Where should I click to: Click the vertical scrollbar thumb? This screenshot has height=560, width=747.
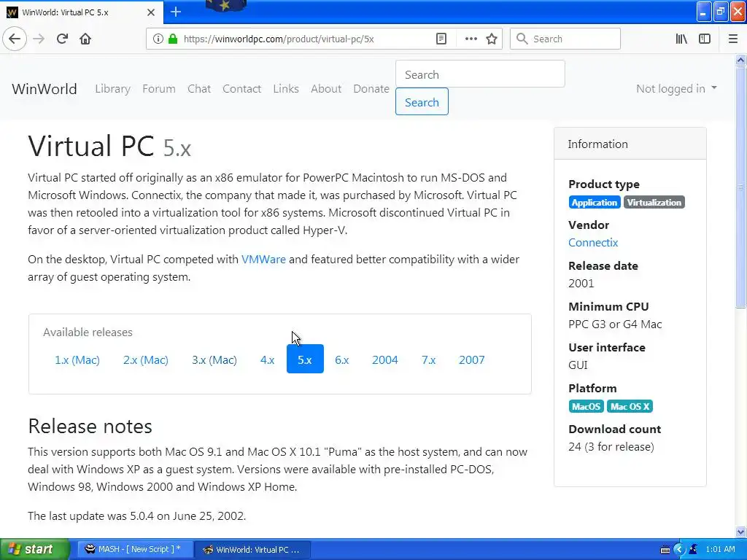(x=741, y=187)
